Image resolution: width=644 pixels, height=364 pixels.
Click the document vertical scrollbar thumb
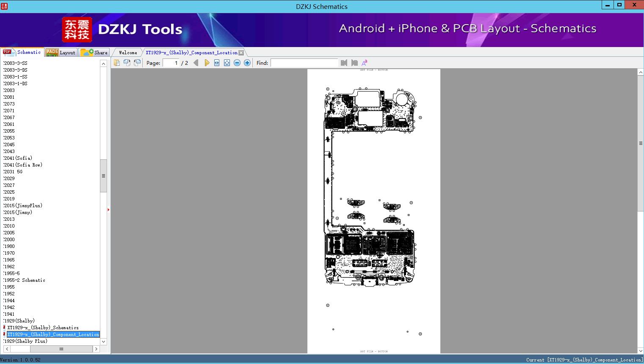[641, 143]
